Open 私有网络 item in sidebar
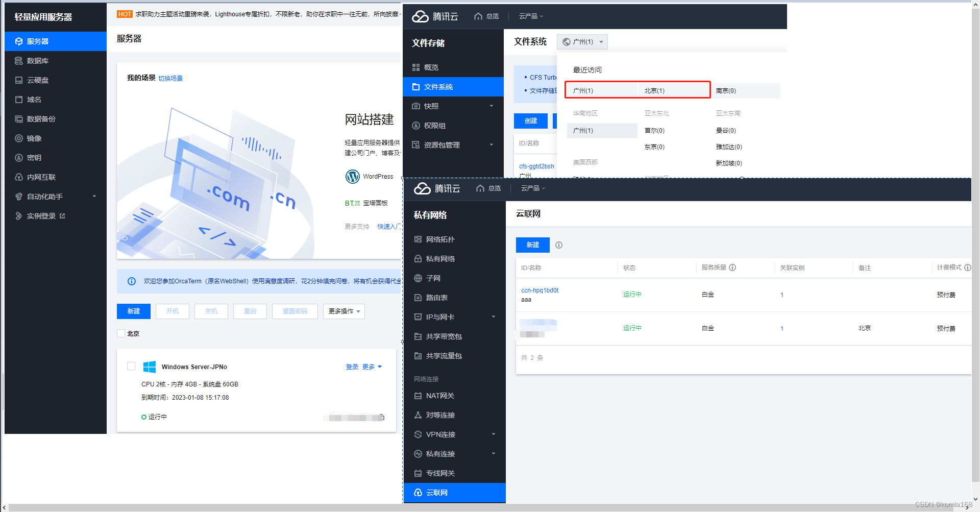The image size is (980, 512). point(455,259)
